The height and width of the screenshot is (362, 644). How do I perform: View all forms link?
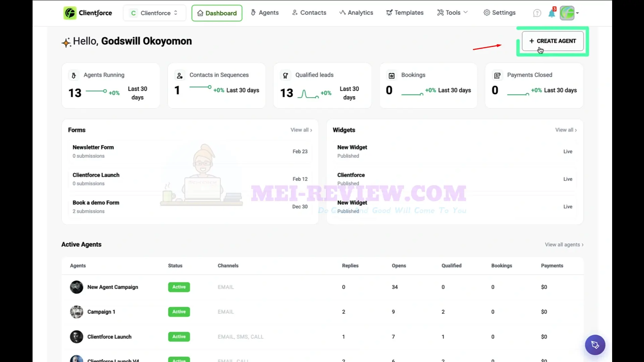tap(301, 130)
